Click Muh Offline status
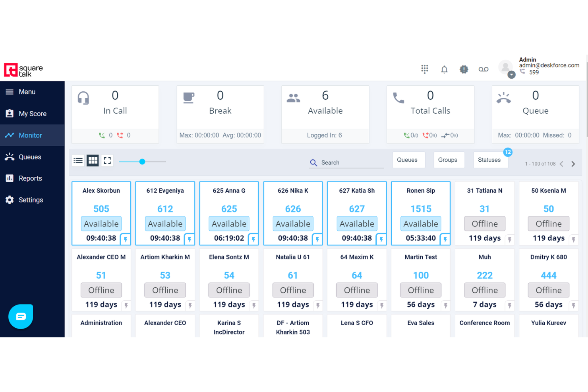588x392 pixels. click(x=485, y=290)
